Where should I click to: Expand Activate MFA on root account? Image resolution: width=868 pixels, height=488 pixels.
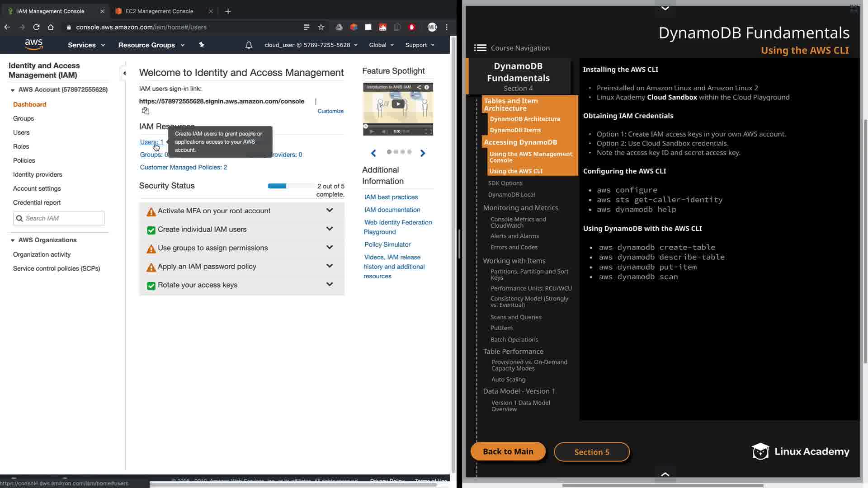coord(330,210)
